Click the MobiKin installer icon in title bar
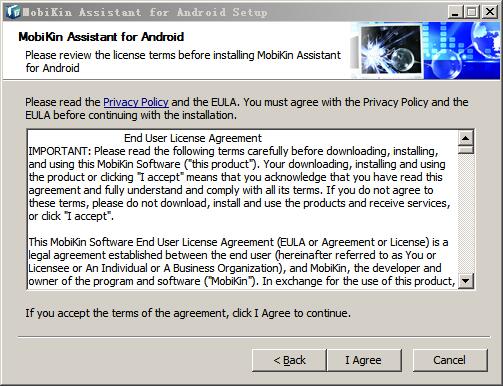This screenshot has width=503, height=386. coord(13,12)
